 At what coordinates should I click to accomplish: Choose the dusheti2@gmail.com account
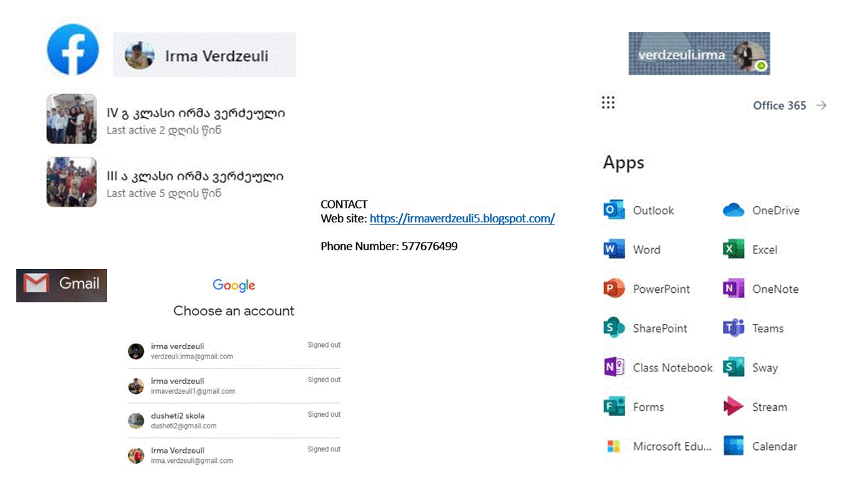(234, 420)
